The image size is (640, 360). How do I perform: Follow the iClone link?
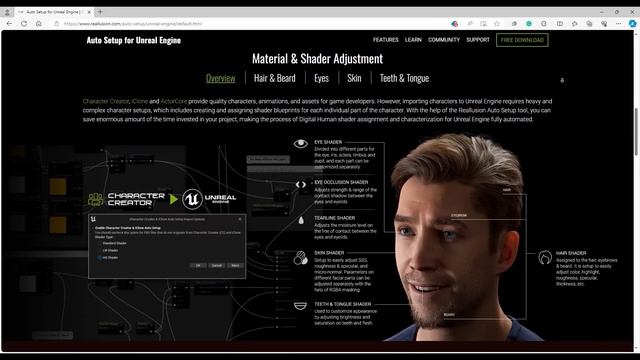[140, 101]
